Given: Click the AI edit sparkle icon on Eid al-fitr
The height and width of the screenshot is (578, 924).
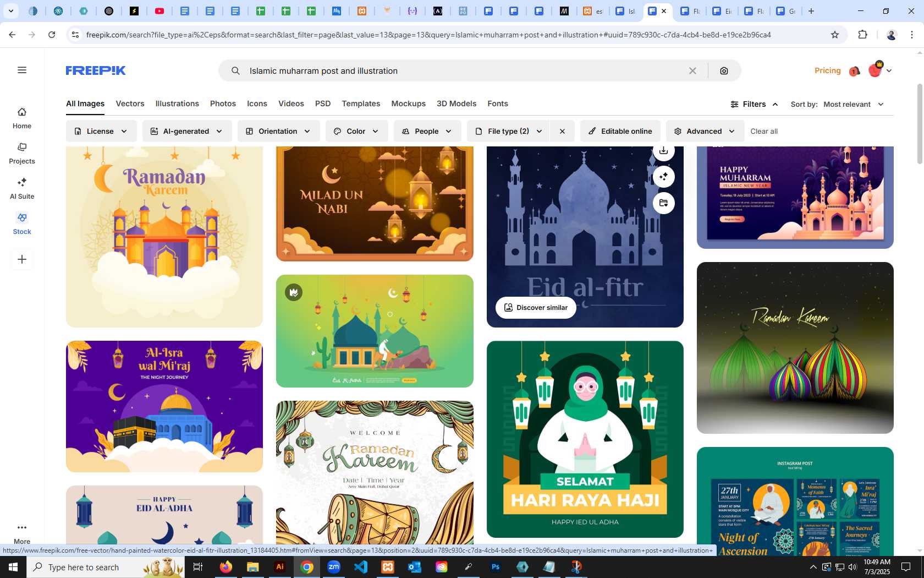Looking at the screenshot, I should point(664,176).
